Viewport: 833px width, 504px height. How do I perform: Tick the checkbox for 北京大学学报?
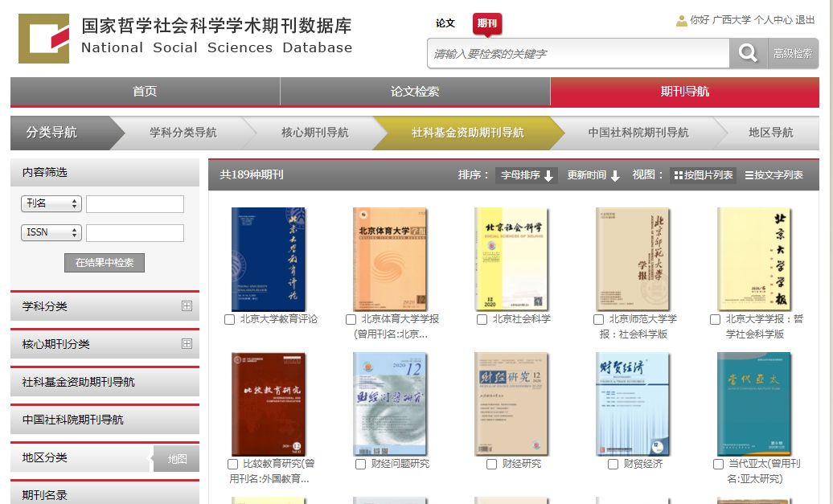click(x=715, y=319)
